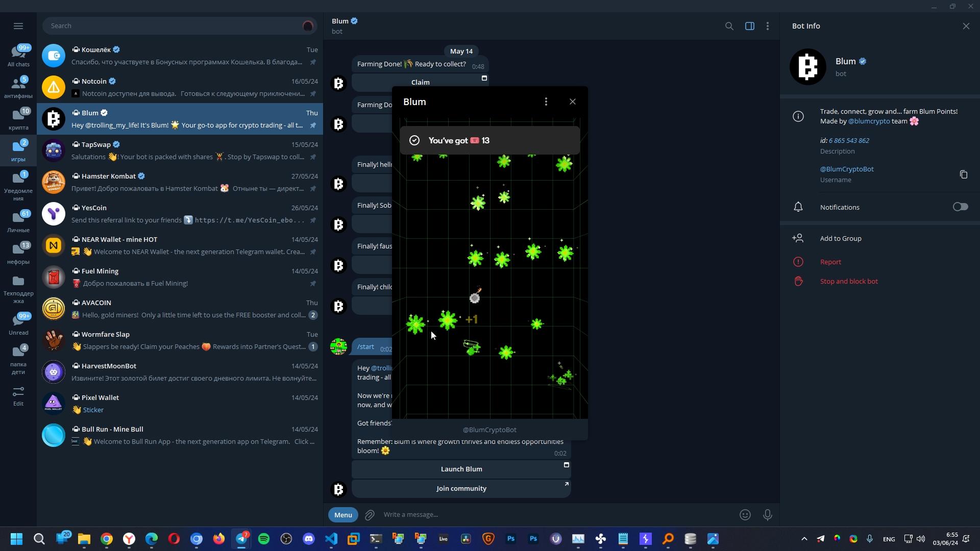Open the All chats folder
The height and width of the screenshot is (551, 980).
pyautogui.click(x=18, y=56)
